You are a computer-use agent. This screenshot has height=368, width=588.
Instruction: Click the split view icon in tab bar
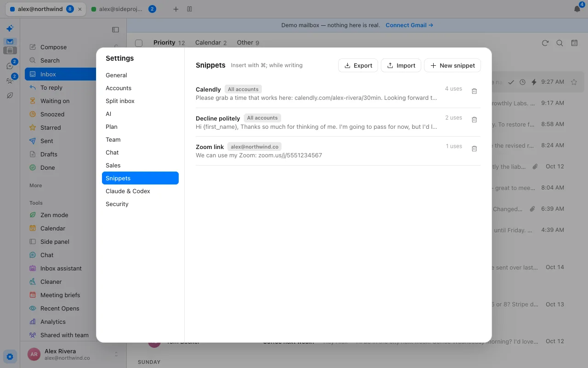coord(190,9)
